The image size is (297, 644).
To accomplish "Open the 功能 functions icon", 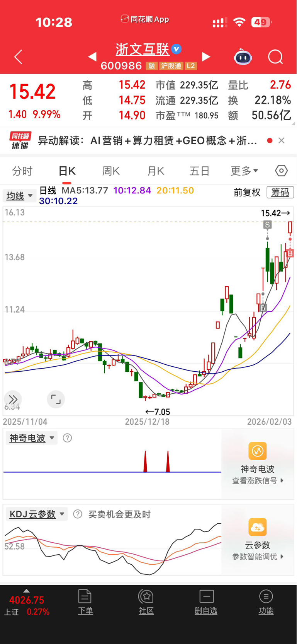I will (266, 596).
